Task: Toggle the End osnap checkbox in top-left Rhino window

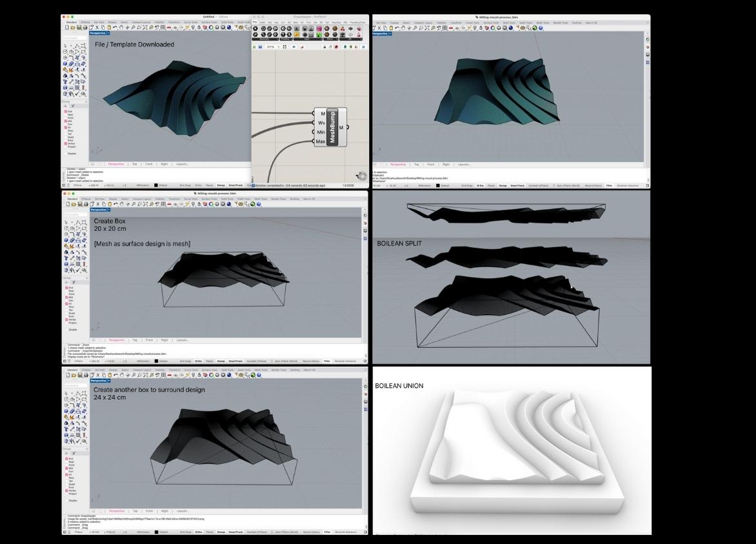Action: (x=66, y=112)
